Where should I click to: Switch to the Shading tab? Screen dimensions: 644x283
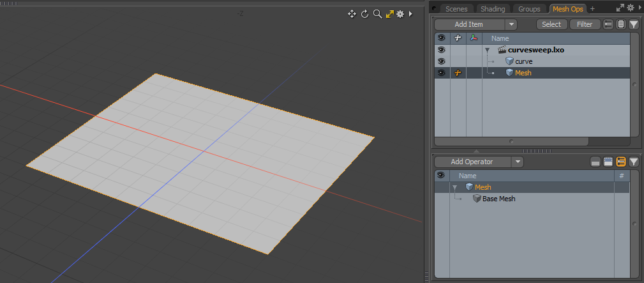tap(493, 9)
